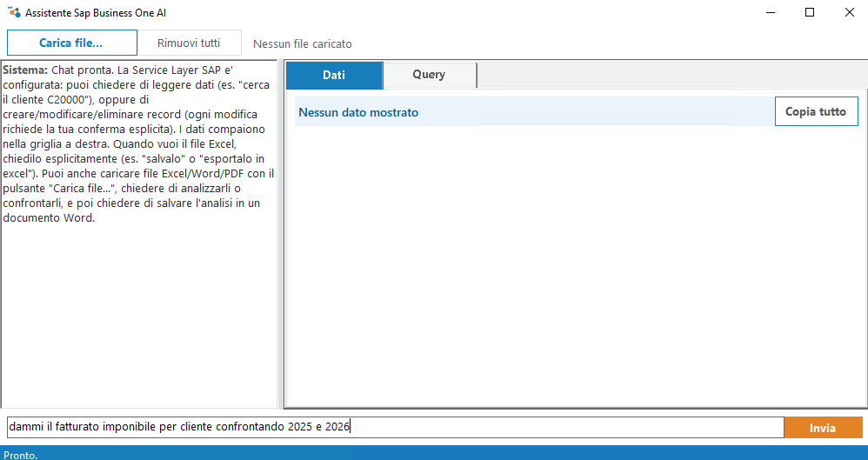868x460 pixels.
Task: Click the Sistema chat message text
Action: (138, 144)
